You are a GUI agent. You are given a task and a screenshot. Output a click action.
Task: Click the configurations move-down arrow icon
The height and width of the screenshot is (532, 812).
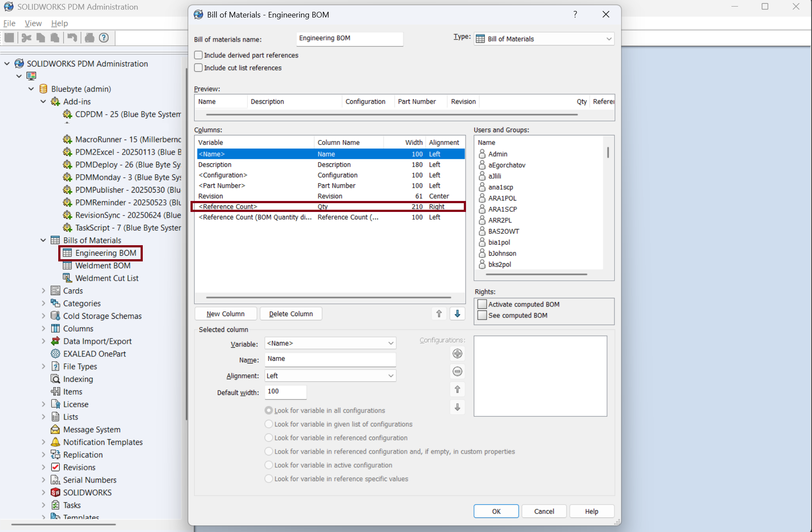[457, 407]
